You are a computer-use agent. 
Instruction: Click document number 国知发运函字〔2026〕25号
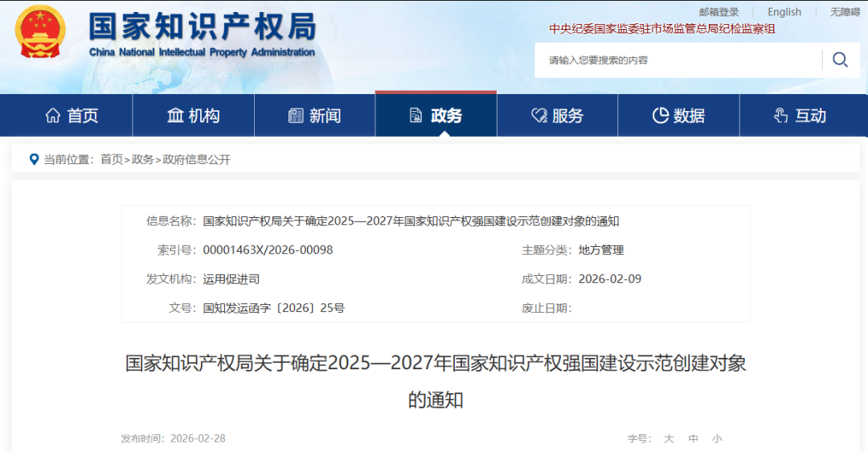273,308
